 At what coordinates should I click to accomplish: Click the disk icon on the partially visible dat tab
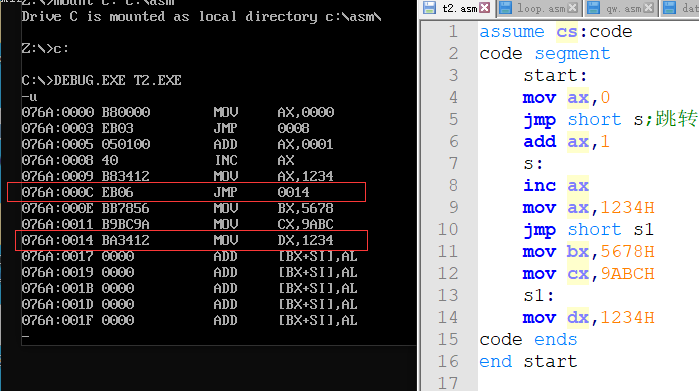[670, 8]
